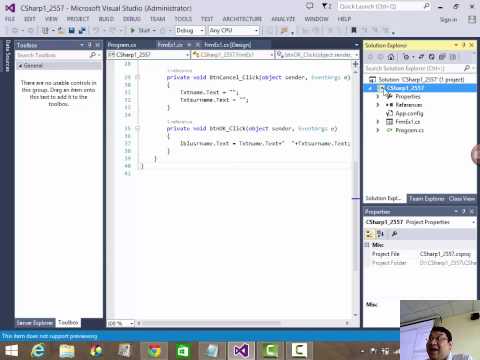Image resolution: width=480 pixels, height=360 pixels.
Task: Pin the Toolbox panel with auto-hide icon
Action: (x=89, y=45)
